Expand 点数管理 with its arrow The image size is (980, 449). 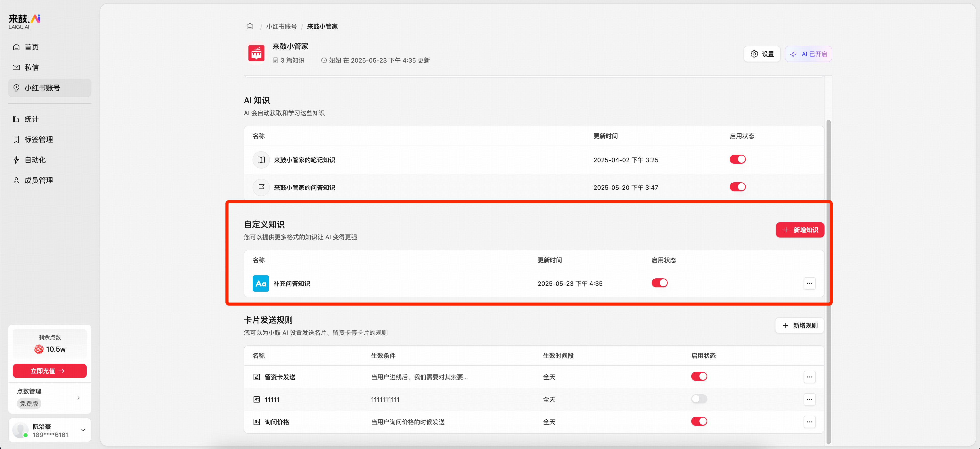79,398
